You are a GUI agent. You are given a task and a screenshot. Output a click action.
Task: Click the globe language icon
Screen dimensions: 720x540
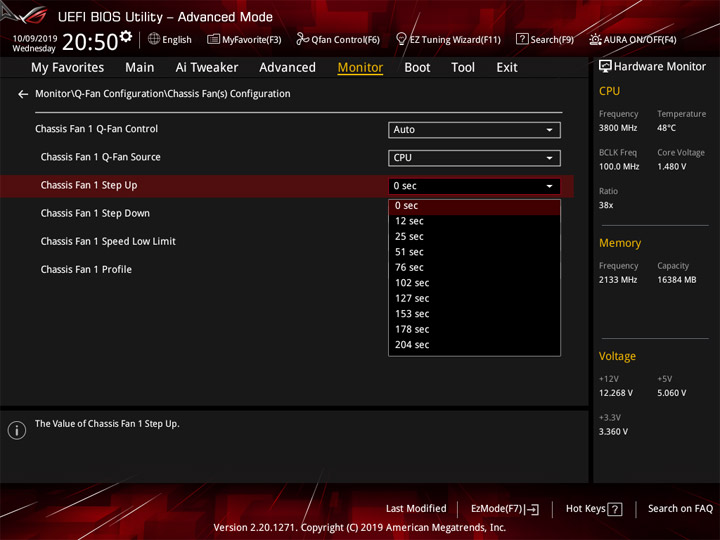click(154, 39)
